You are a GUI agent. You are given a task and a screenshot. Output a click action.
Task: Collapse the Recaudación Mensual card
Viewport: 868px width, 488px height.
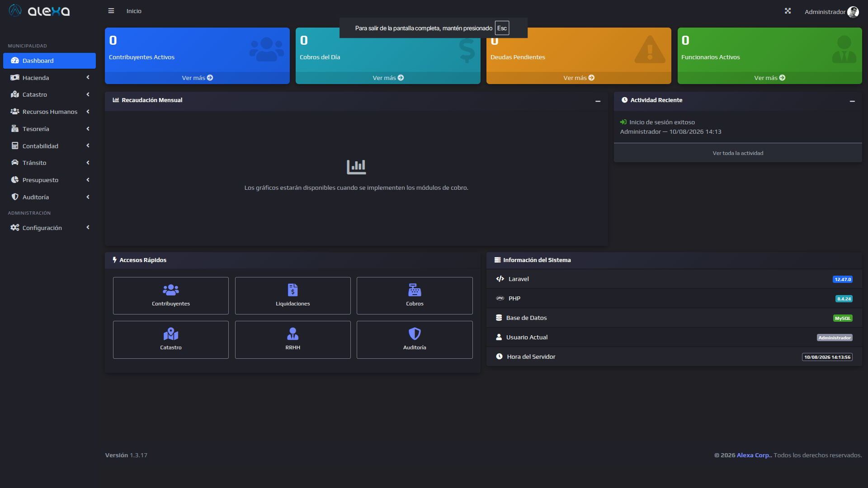[x=598, y=101]
